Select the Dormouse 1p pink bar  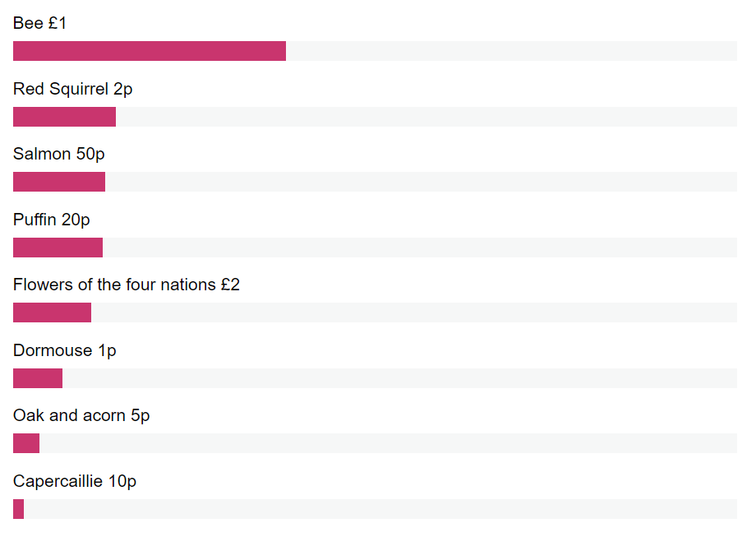pos(38,378)
